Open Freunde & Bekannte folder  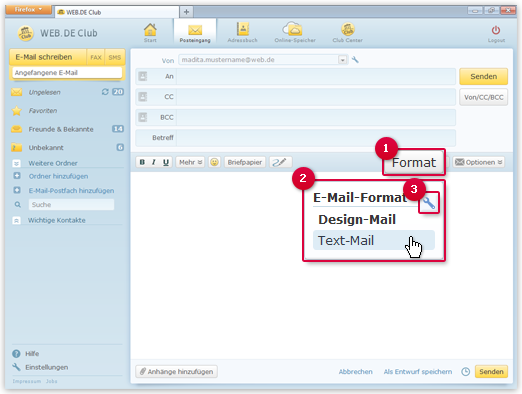point(61,129)
